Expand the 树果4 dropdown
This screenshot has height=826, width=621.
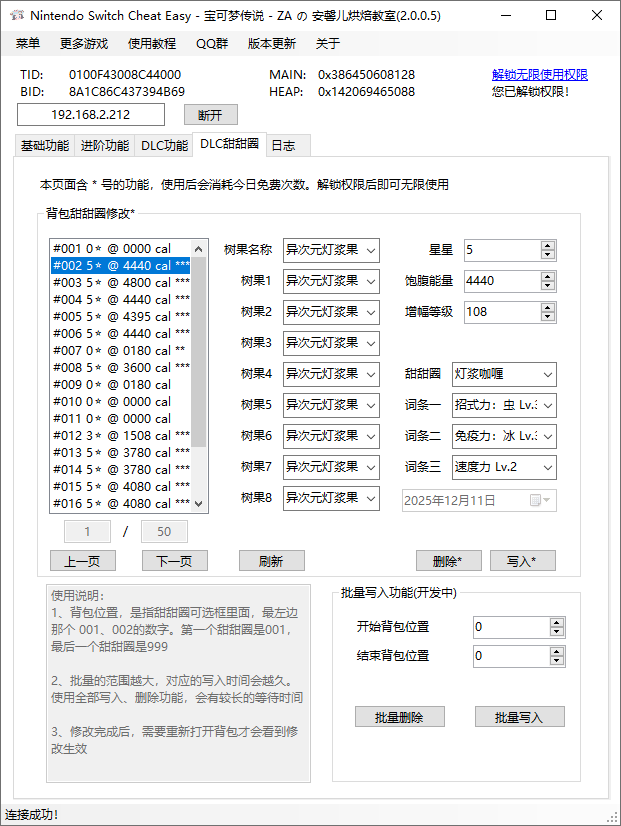[371, 375]
